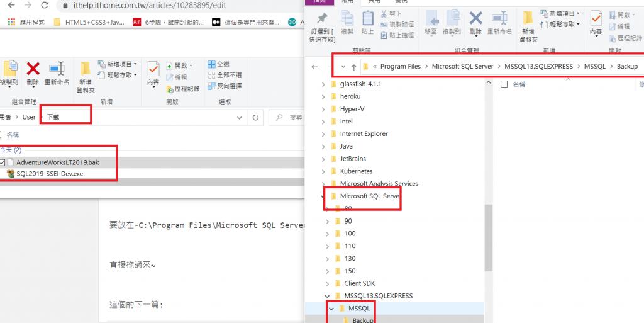Go forward in the Chrome browser
This screenshot has width=644, height=323.
28,5
